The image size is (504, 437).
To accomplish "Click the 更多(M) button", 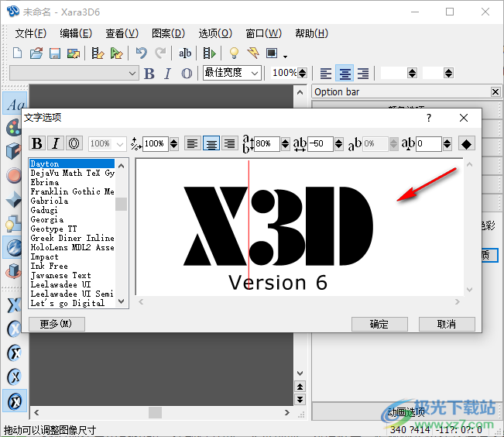I will click(x=57, y=324).
